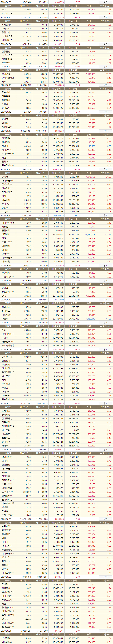Click the stock name "쌍방울"
The image size is (113, 644).
pyautogui.click(x=5, y=507)
